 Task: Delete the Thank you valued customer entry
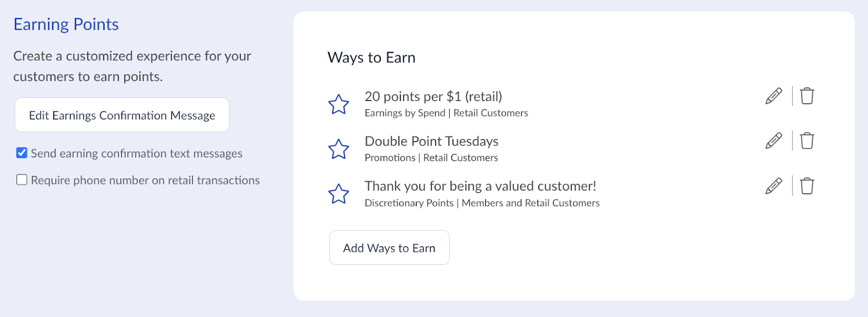[x=807, y=186]
